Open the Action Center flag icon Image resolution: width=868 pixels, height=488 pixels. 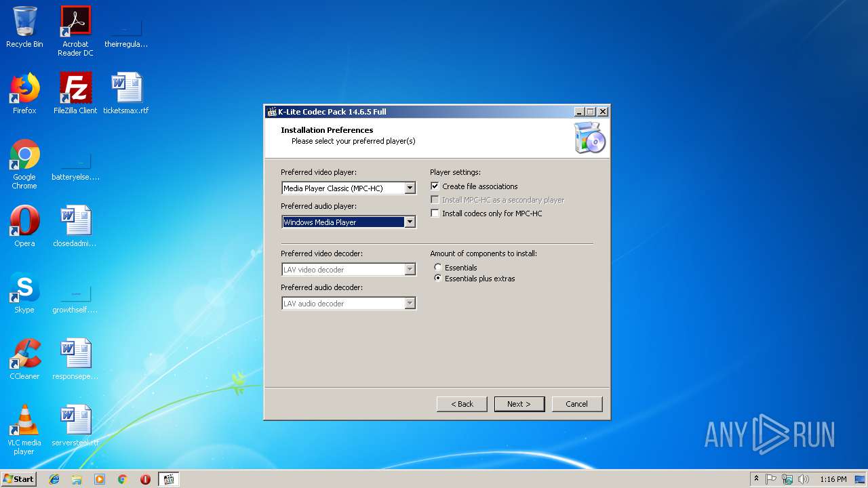771,479
